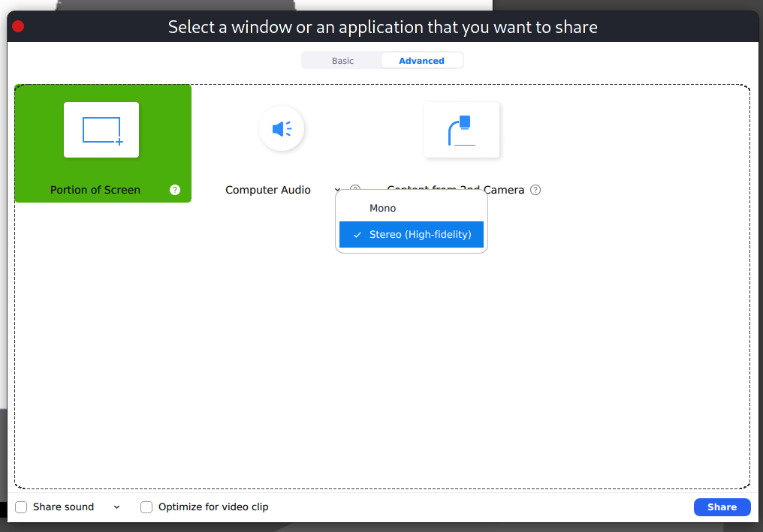Click the Computer Audio speaker icon
This screenshot has height=532, width=763.
coord(282,129)
